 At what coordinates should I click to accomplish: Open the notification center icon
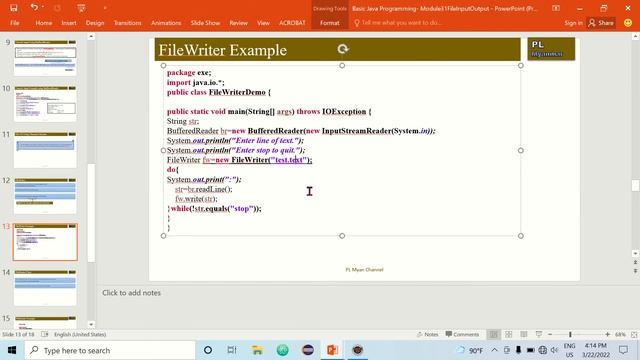point(623,350)
